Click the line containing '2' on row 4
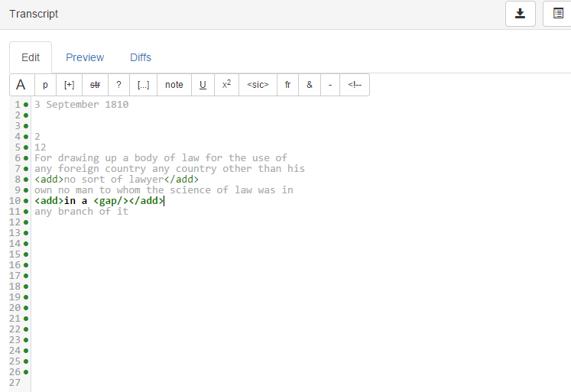571x392 pixels. (37, 137)
